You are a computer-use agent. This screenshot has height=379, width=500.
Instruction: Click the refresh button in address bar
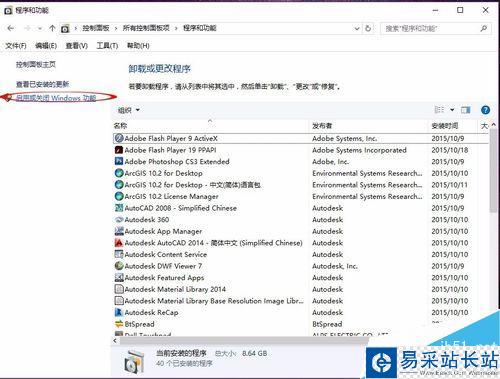coord(368,28)
